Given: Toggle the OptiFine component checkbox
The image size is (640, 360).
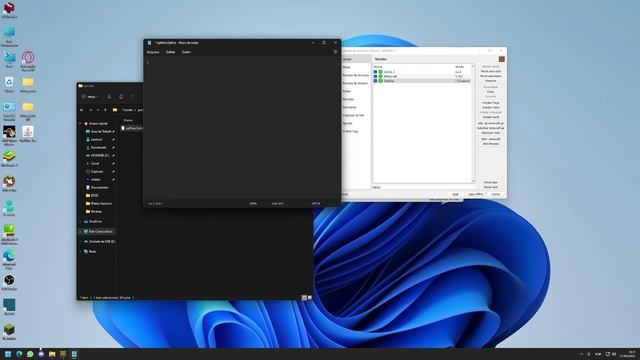Looking at the screenshot, I should [375, 81].
